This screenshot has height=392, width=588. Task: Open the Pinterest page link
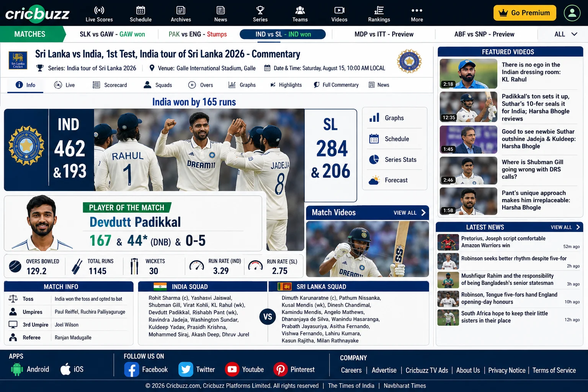[x=294, y=369]
